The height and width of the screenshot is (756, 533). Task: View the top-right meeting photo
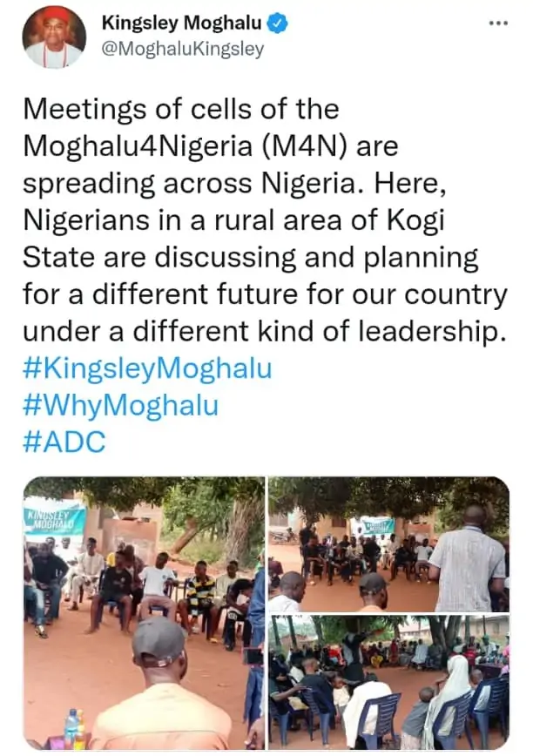click(388, 543)
